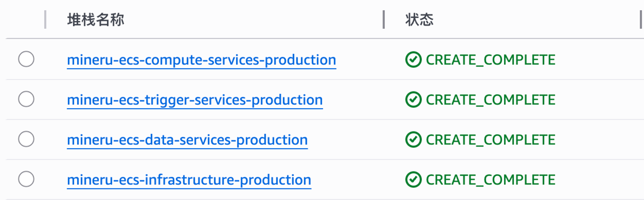Click the divider between 堆栈名称 and 状态 columns
This screenshot has width=644, height=200.
pos(383,20)
